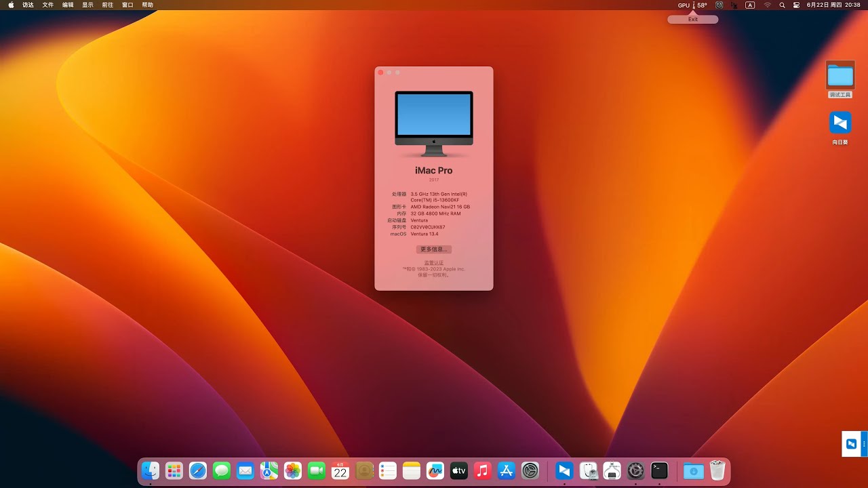This screenshot has width=868, height=488.
Task: Click the floating Sunlogin widget at screen edge
Action: 854,444
